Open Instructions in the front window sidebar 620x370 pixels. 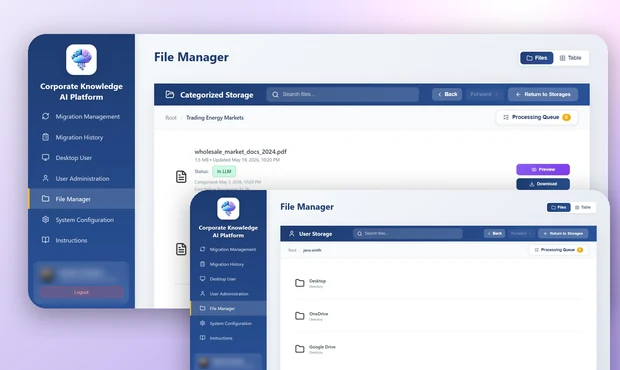[x=228, y=338]
